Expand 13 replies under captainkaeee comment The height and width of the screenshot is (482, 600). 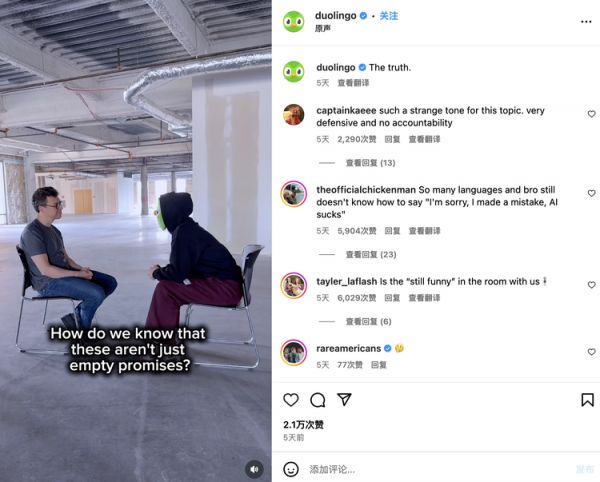coord(370,163)
